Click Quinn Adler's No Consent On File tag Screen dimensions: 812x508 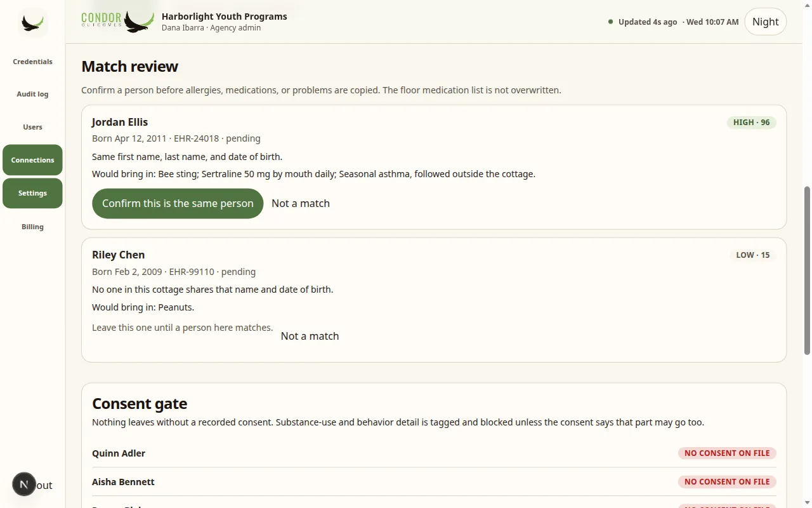727,453
